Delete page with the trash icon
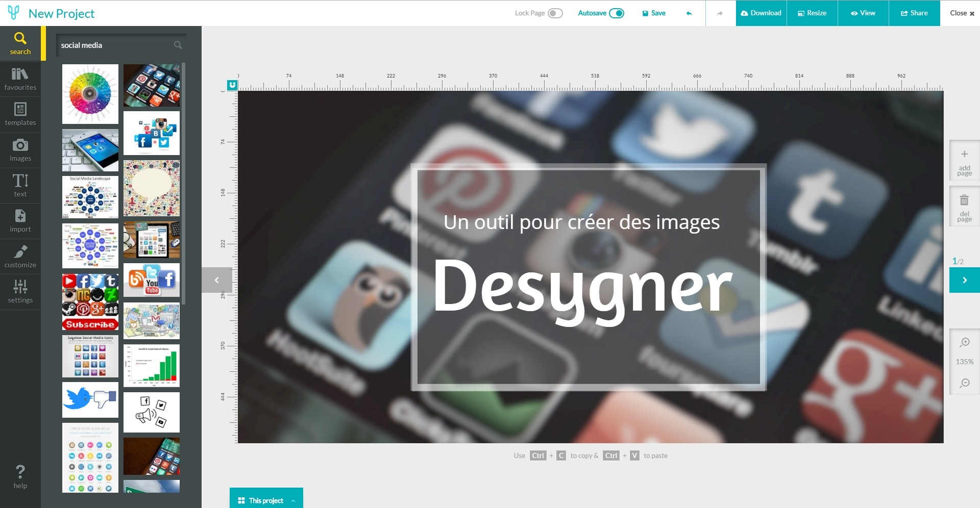This screenshot has width=980, height=508. [964, 207]
